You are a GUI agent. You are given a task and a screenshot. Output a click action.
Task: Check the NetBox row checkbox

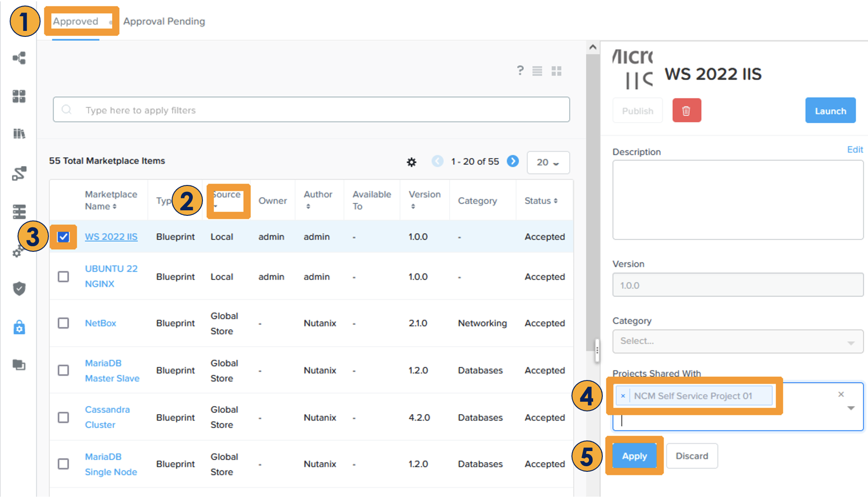coord(63,323)
